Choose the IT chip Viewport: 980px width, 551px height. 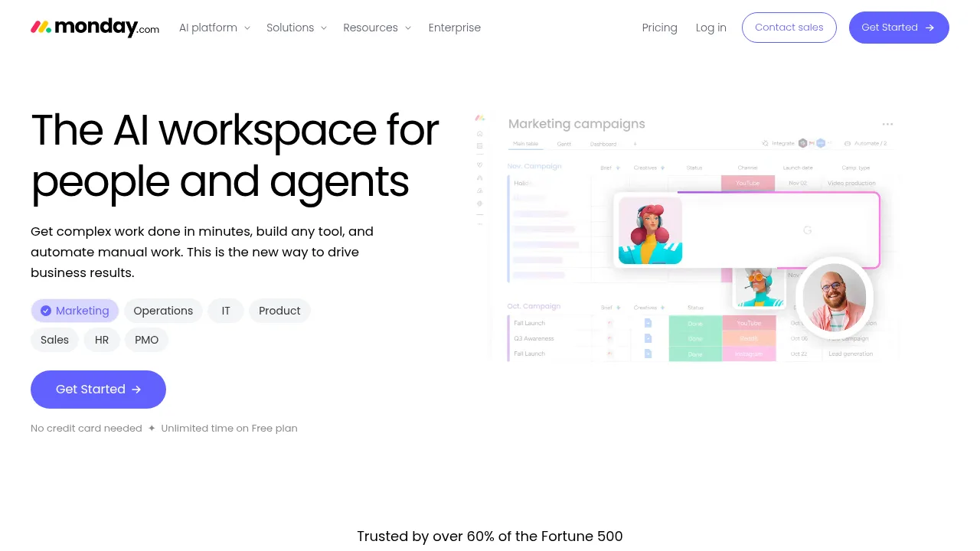click(226, 311)
